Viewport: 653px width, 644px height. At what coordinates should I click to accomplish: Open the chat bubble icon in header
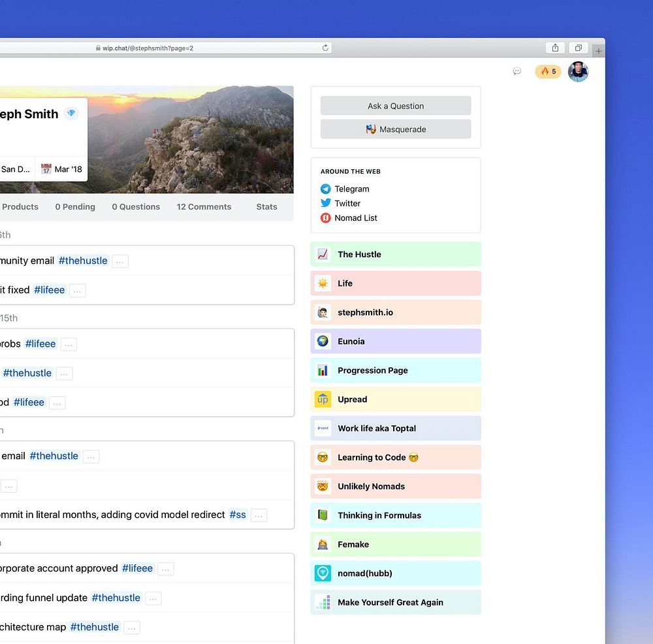pos(517,71)
